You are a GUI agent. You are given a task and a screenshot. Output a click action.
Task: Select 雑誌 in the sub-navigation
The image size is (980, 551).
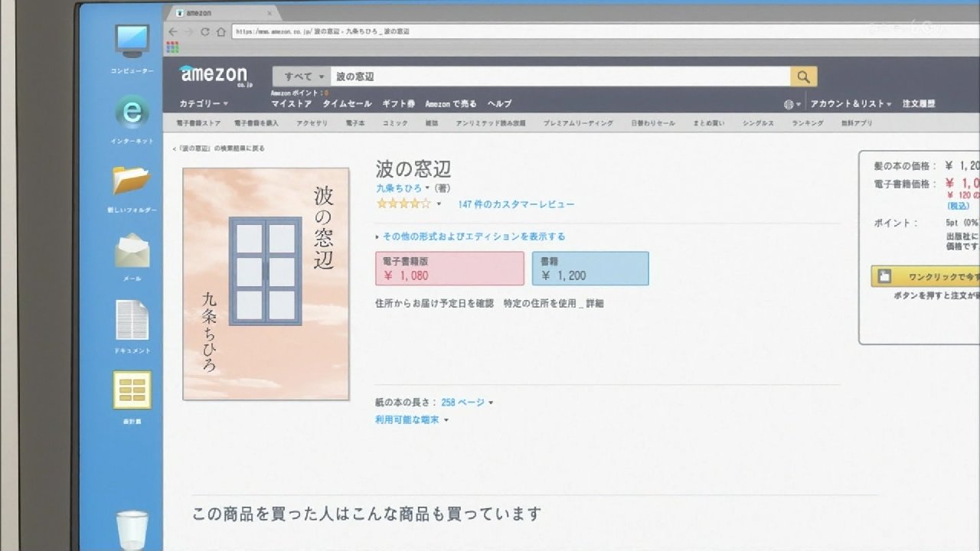pos(432,123)
